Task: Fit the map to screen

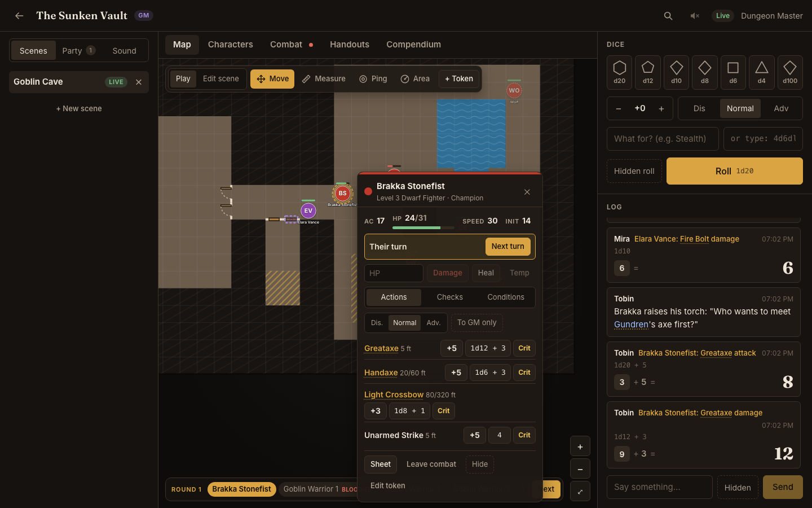Action: tap(580, 492)
